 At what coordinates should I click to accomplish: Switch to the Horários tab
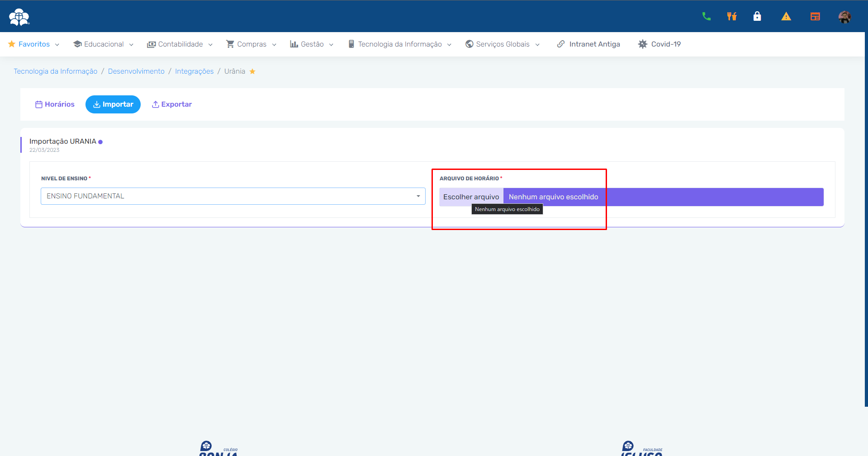(x=55, y=104)
